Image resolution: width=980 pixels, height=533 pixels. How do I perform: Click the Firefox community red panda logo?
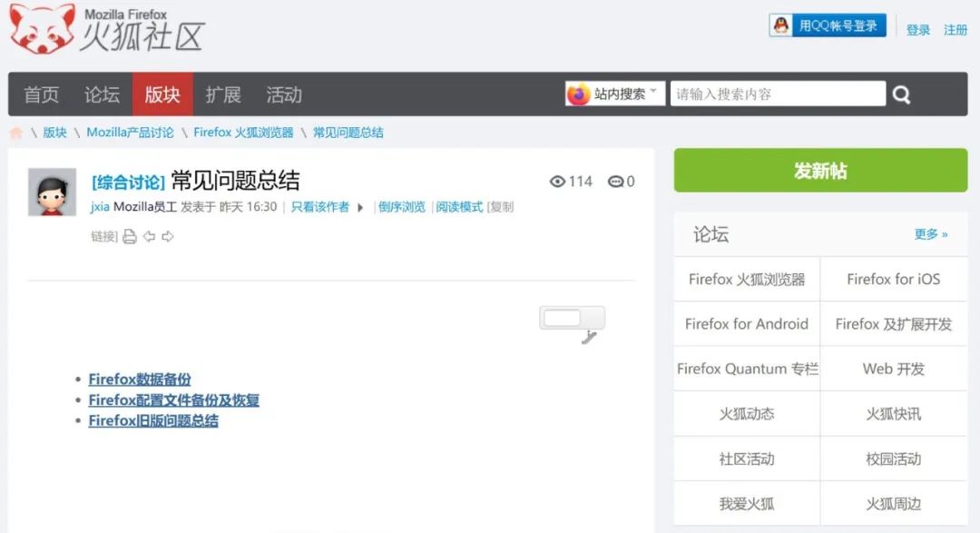point(44,27)
